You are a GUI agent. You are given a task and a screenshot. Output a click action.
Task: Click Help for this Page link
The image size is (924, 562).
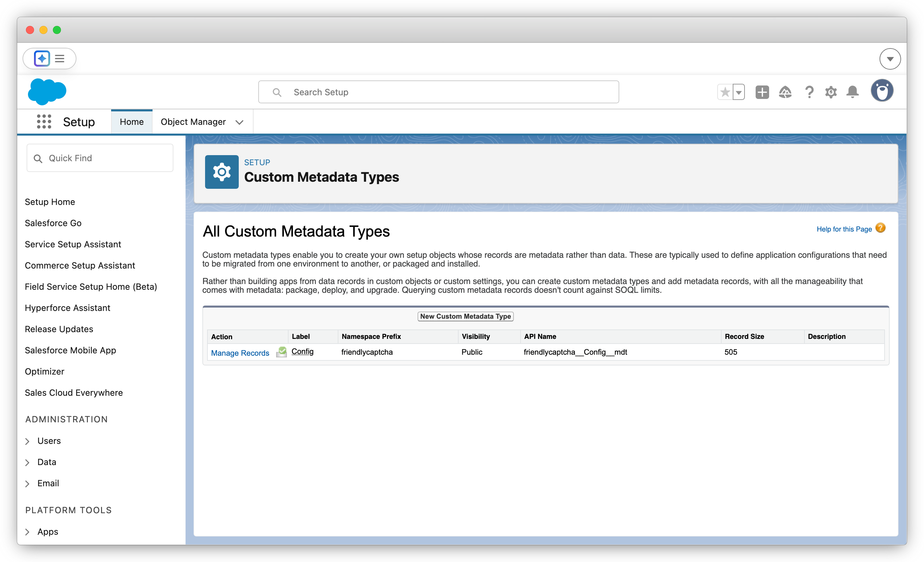point(844,229)
